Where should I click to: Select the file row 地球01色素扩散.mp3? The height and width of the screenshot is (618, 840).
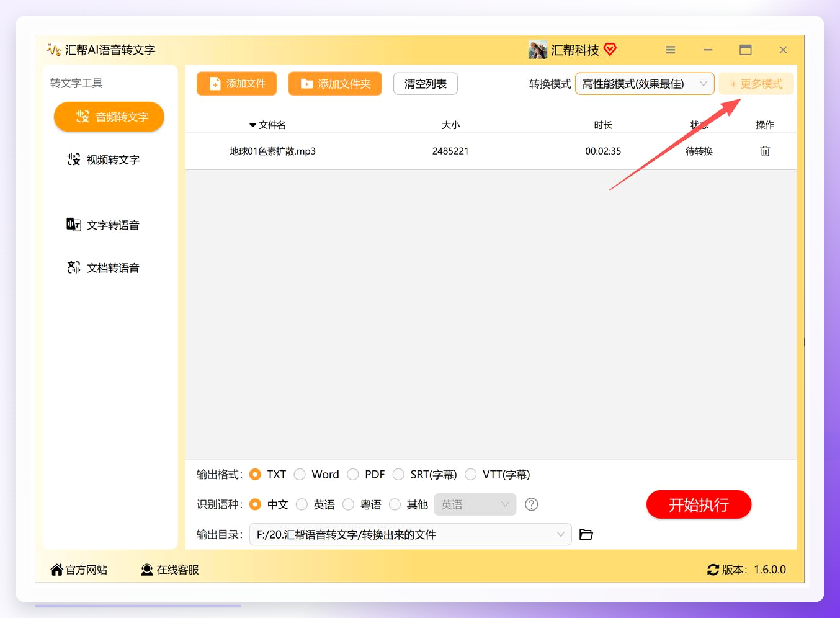491,151
